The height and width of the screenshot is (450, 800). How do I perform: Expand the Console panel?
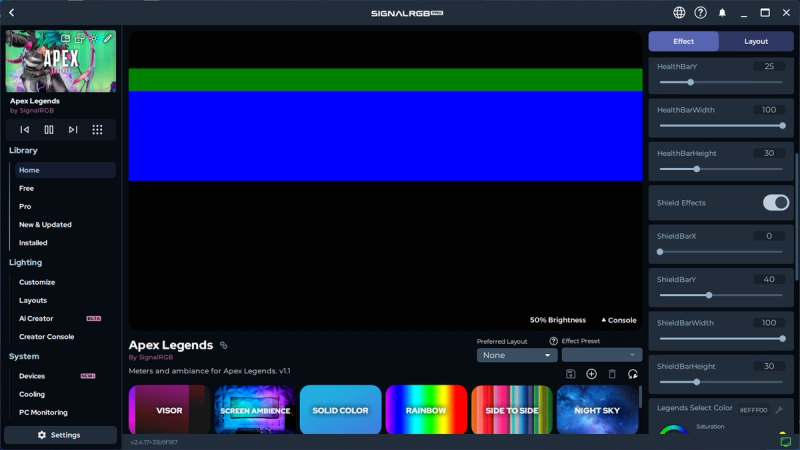(618, 320)
